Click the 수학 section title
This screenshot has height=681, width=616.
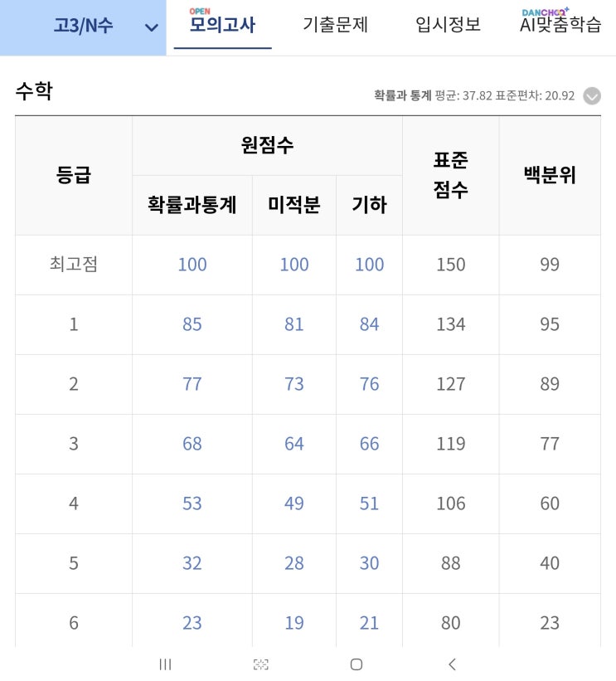(33, 91)
